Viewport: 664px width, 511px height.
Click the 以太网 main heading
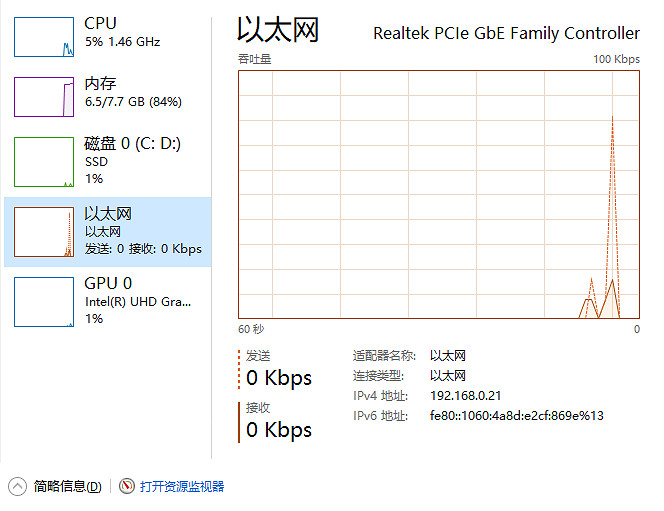[278, 30]
